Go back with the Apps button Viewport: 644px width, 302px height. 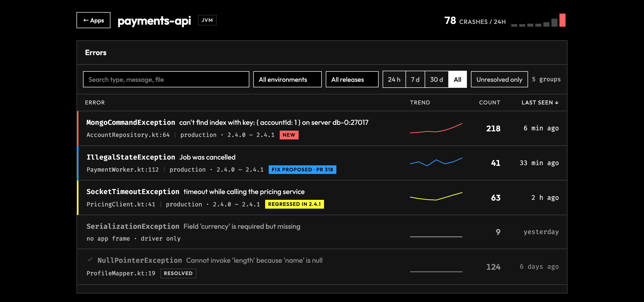93,20
